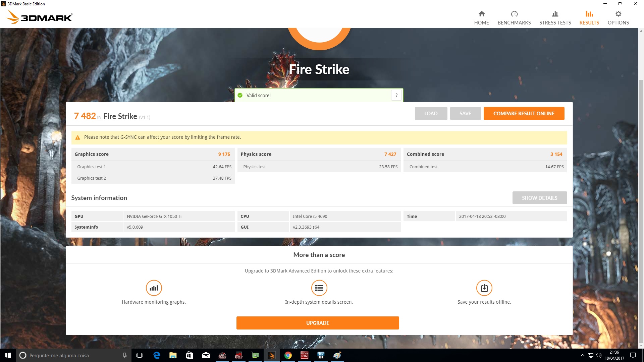Click the Physics test row
Screen dimensions: 644x362
click(319, 167)
